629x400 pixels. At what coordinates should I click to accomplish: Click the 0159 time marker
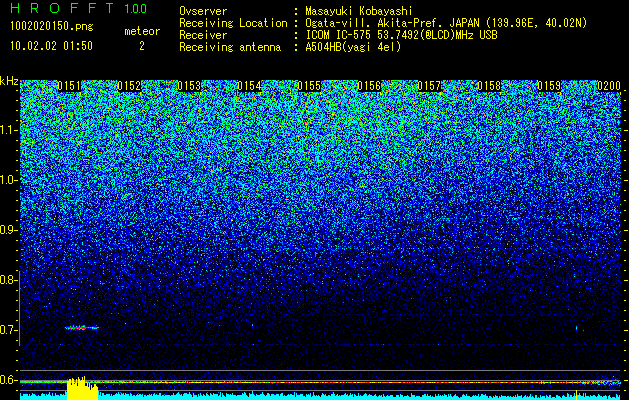pos(549,86)
